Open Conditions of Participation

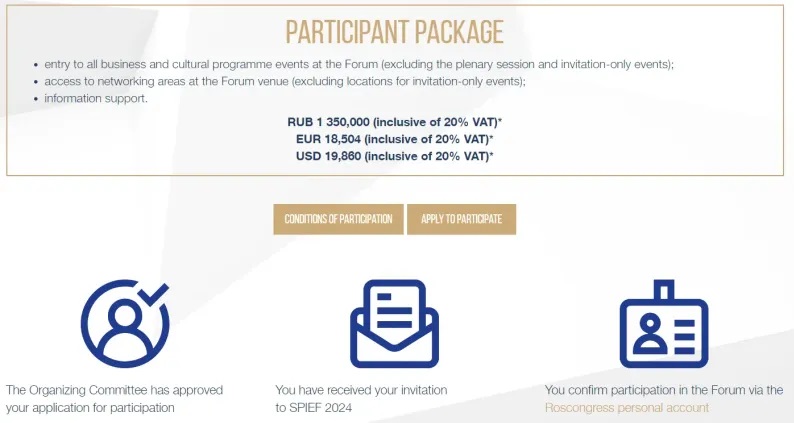click(338, 219)
